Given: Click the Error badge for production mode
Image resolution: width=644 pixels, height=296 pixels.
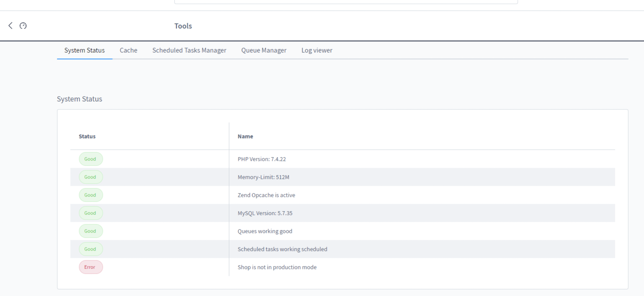Looking at the screenshot, I should pyautogui.click(x=91, y=267).
